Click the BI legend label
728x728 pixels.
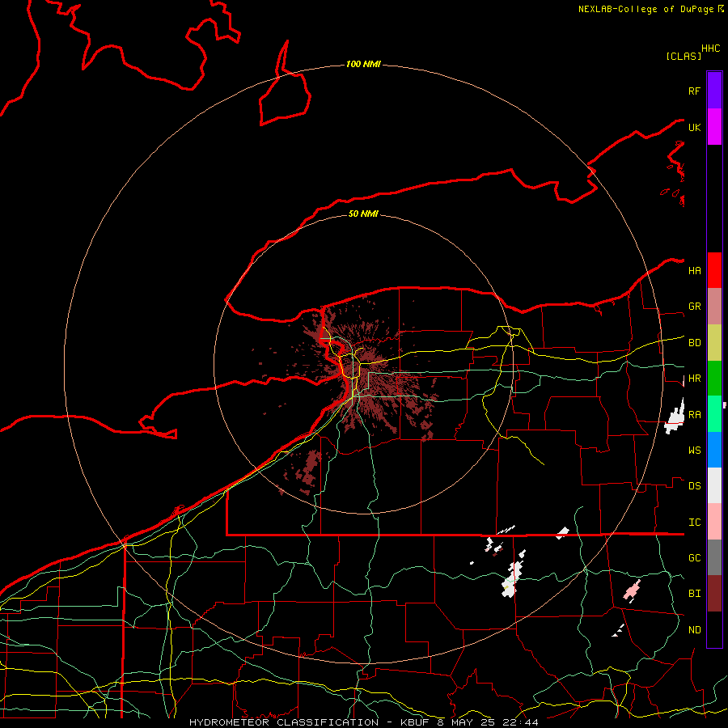pos(695,594)
